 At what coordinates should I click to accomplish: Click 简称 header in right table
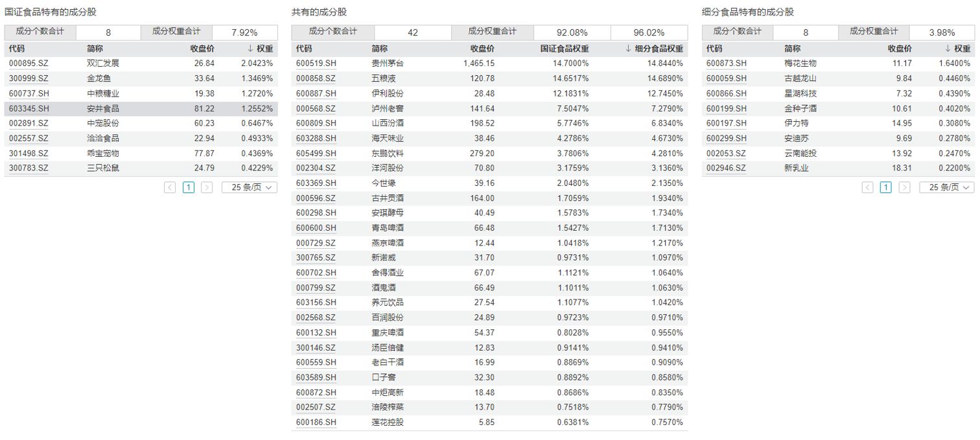tap(792, 49)
